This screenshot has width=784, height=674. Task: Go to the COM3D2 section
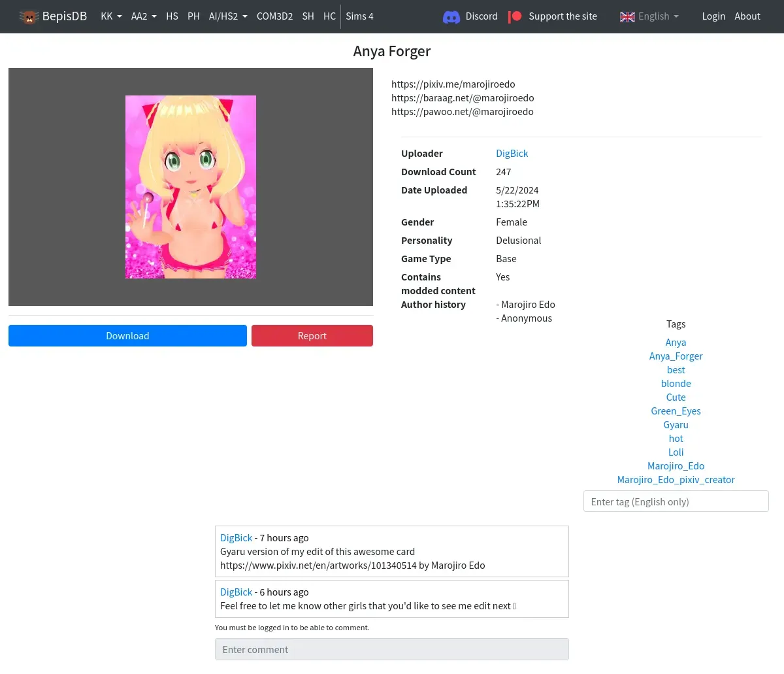pyautogui.click(x=274, y=16)
